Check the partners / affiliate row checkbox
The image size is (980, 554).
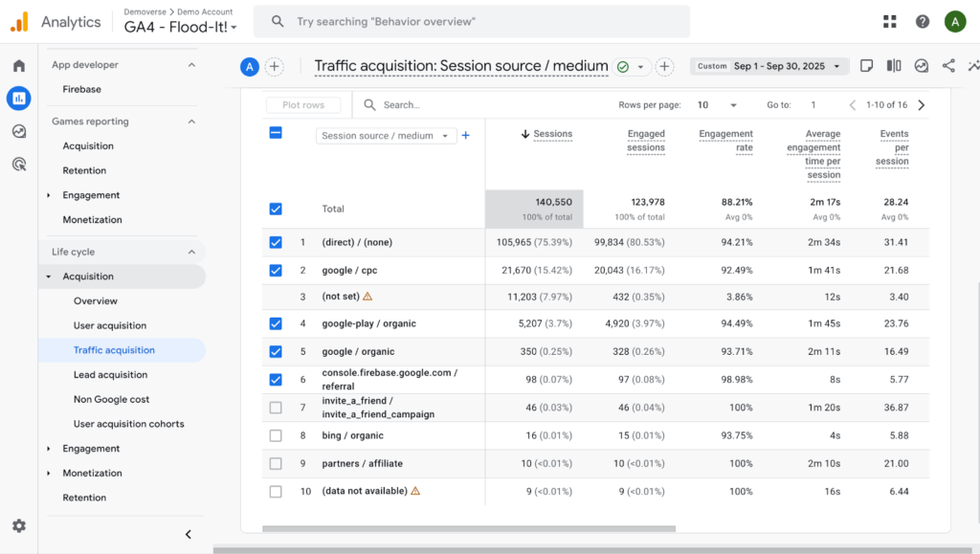(x=276, y=463)
